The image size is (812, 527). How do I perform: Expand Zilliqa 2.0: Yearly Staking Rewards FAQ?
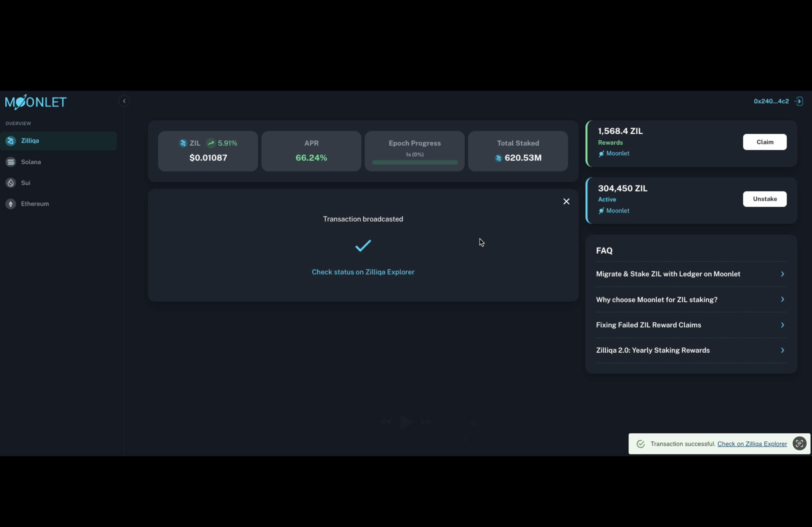[x=691, y=350]
